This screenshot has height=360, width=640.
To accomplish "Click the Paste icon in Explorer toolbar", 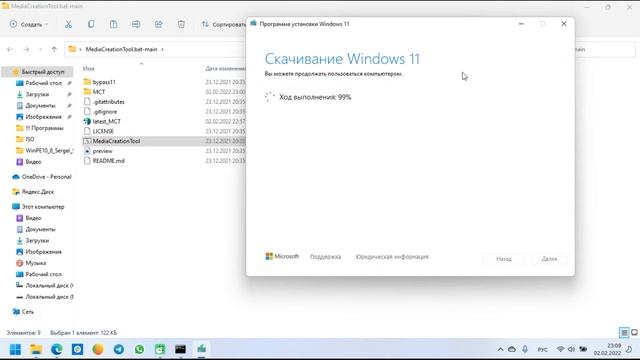I will (113, 24).
